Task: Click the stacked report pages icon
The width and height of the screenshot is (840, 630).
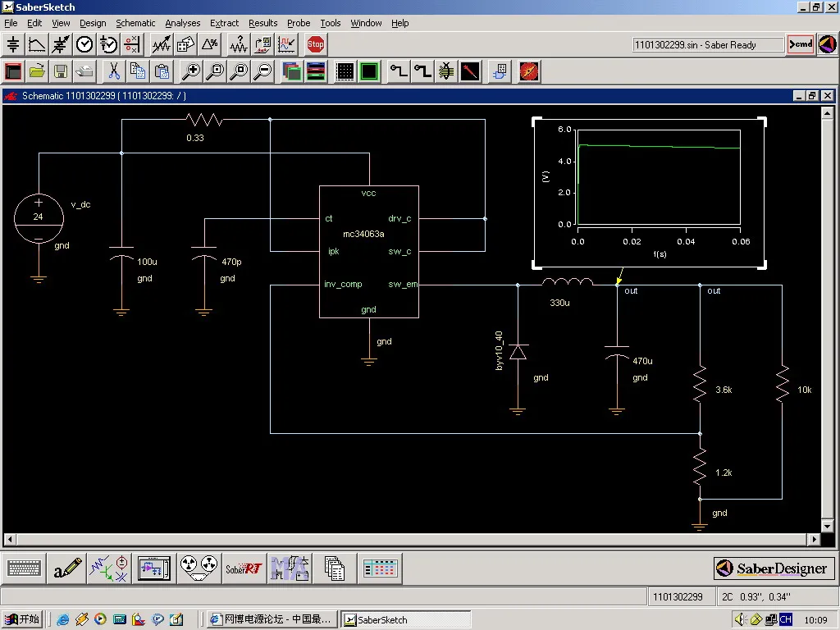Action: pos(335,568)
